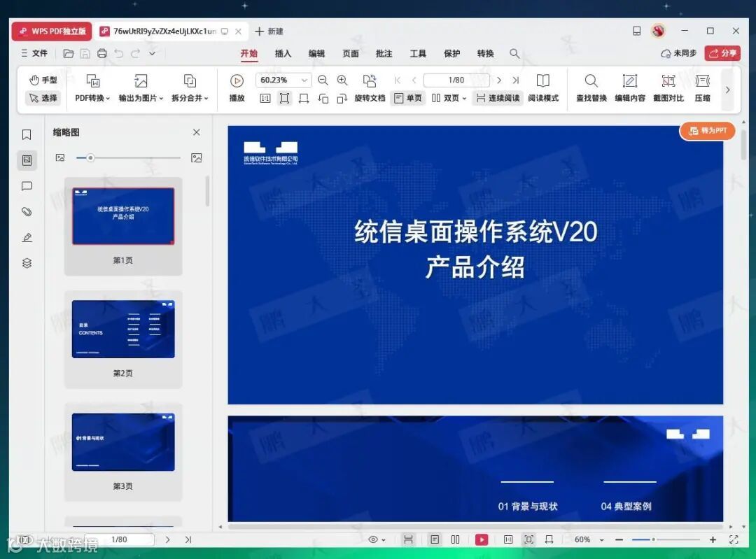756x559 pixels.
Task: Click the print icon in quick toolbar
Action: (x=101, y=53)
